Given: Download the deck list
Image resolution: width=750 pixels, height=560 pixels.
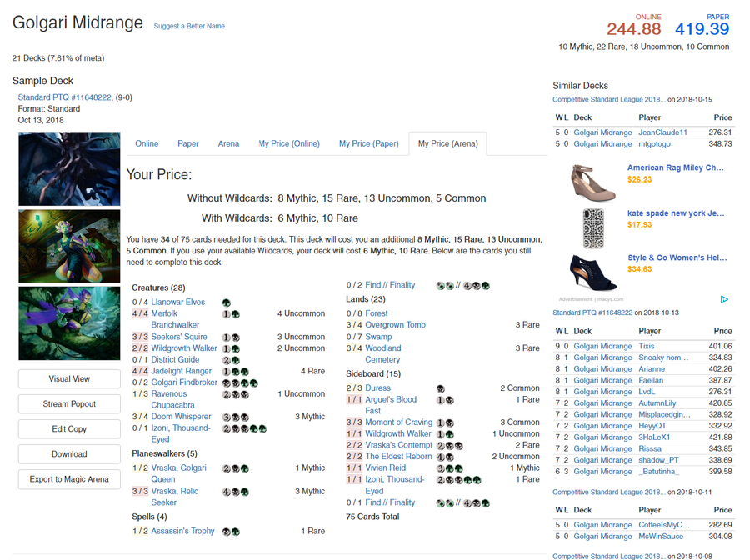Looking at the screenshot, I should [x=69, y=454].
